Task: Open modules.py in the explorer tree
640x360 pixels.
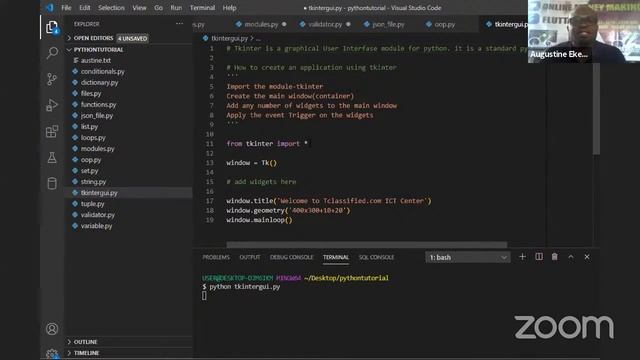Action: click(129, 149)
